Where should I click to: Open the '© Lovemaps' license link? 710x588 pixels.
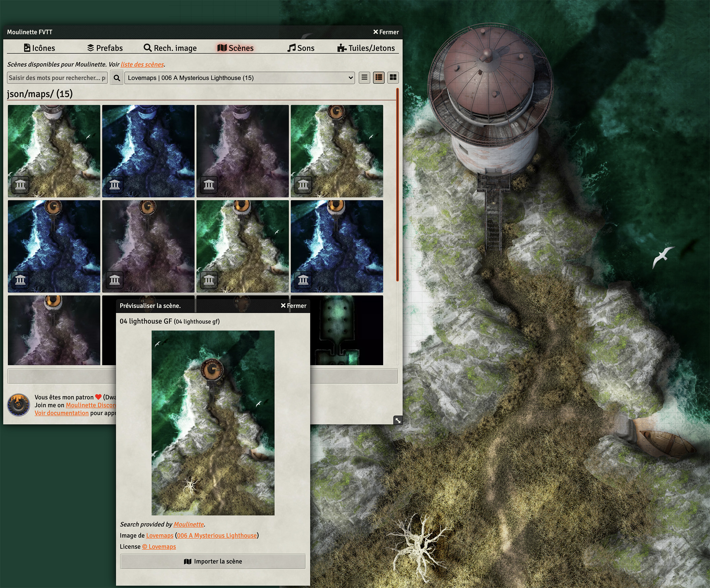[x=159, y=546]
